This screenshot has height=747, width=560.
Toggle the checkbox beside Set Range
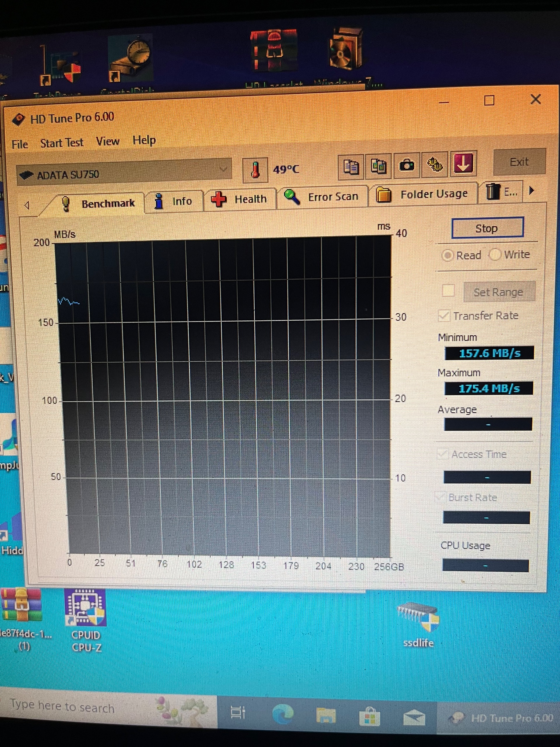tap(448, 290)
